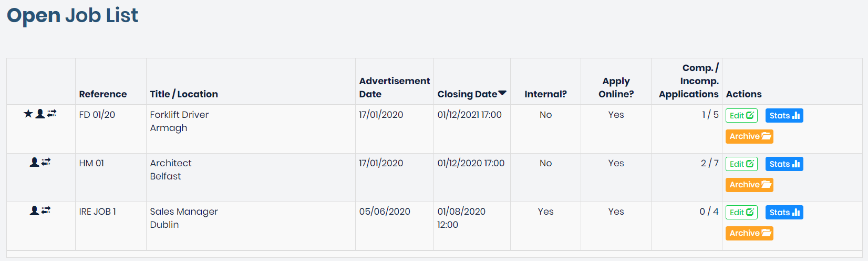Archive the Forklift Driver job

749,136
